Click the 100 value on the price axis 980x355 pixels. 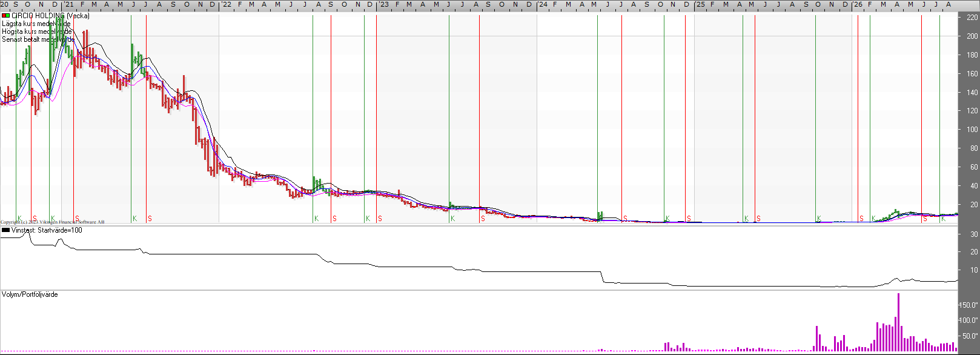[972, 130]
